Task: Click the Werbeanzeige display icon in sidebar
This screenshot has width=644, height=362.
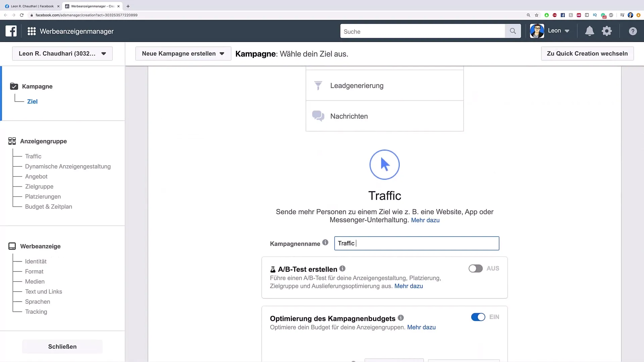Action: 12,246
